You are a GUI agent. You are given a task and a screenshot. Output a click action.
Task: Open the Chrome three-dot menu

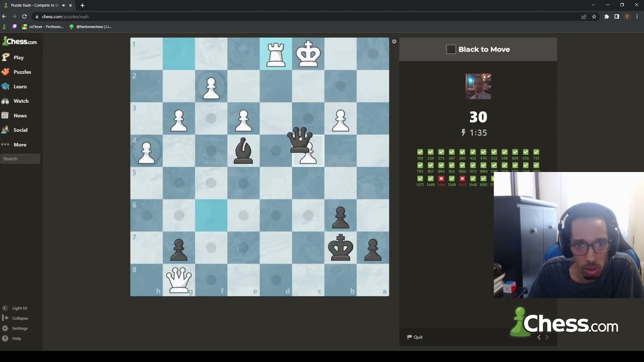point(637,17)
